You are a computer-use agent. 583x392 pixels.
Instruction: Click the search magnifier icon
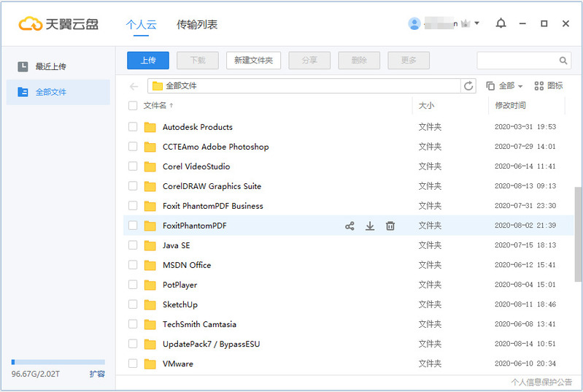563,61
